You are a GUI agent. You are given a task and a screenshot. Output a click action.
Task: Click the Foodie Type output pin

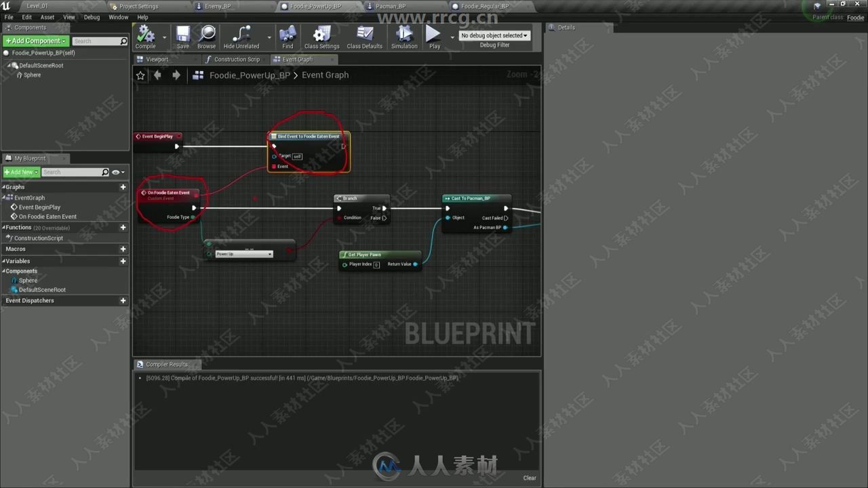pyautogui.click(x=193, y=217)
